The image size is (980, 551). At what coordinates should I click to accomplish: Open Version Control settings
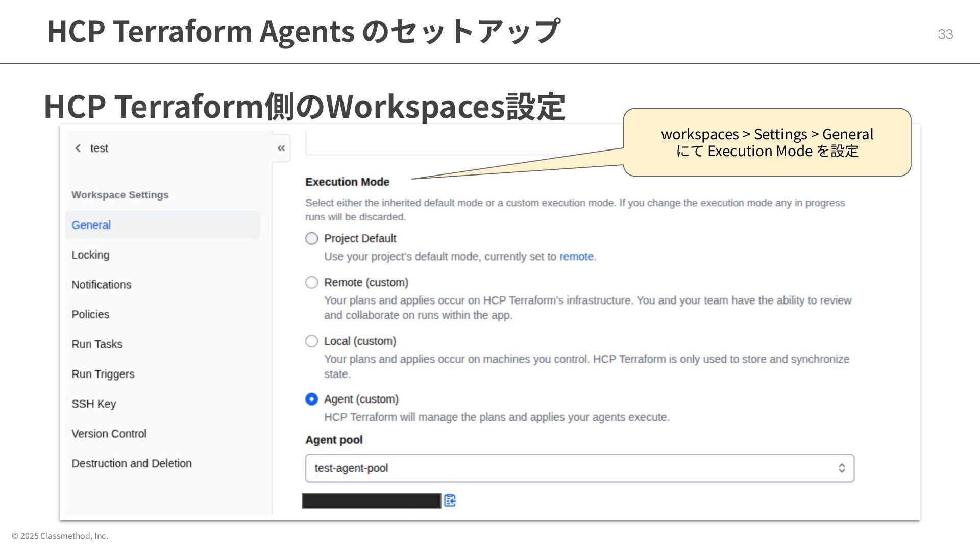[109, 434]
